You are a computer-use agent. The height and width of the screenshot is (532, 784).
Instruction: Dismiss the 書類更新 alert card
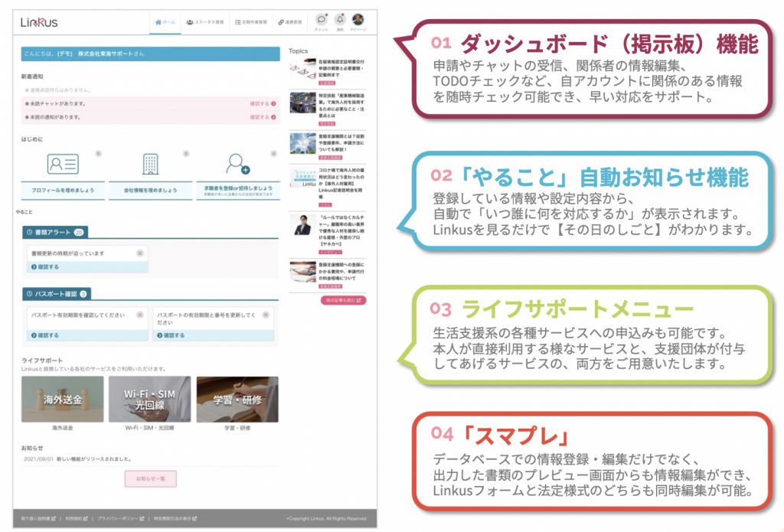click(139, 253)
